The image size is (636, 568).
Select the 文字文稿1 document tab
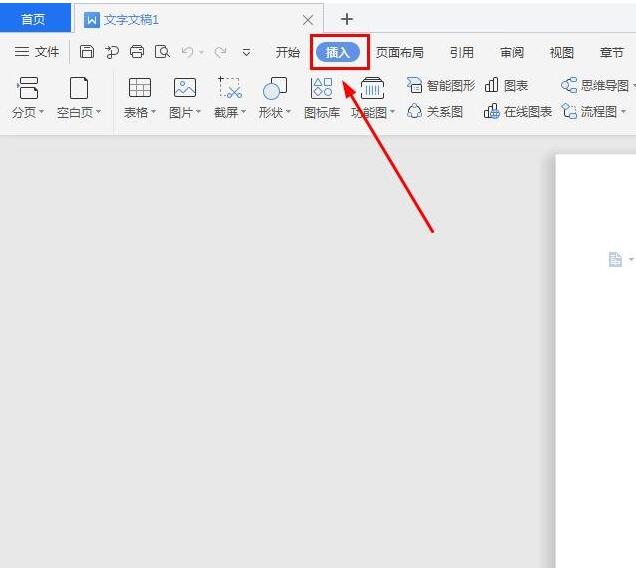point(199,19)
